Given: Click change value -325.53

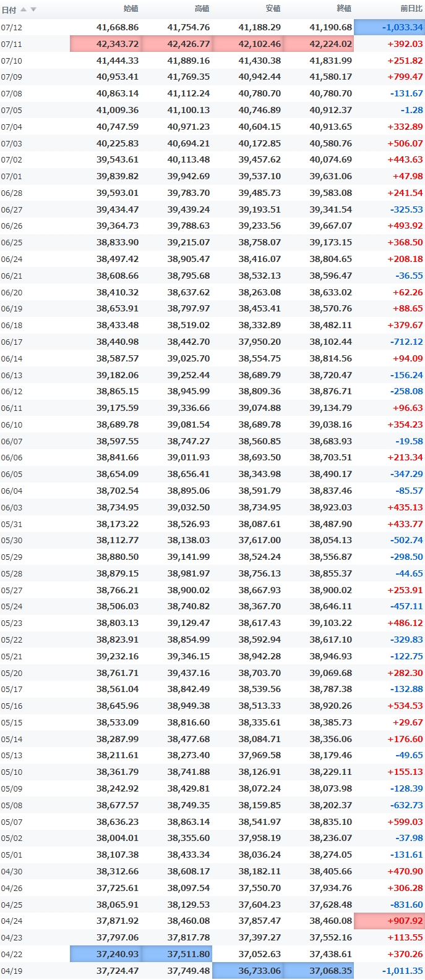Looking at the screenshot, I should click(x=406, y=209).
